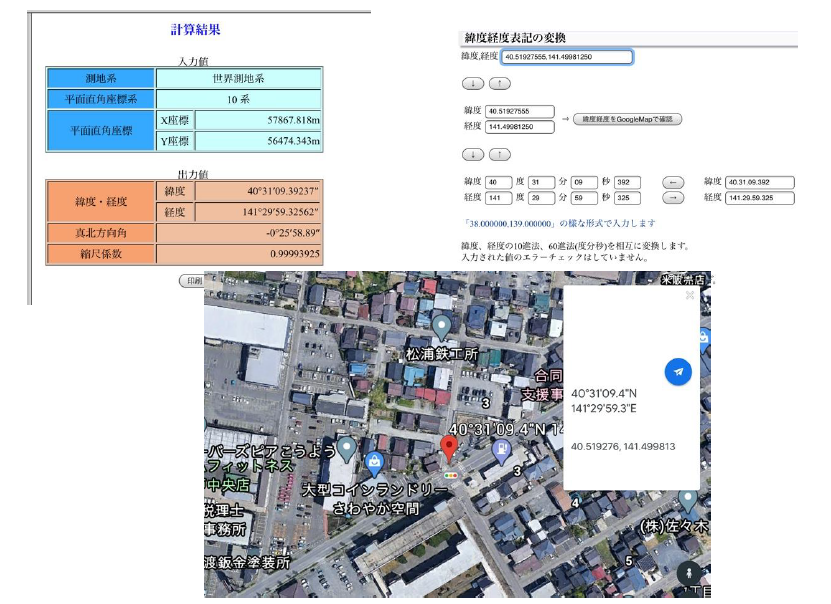
Task: Click the 10 系 cell
Action: pyautogui.click(x=238, y=99)
